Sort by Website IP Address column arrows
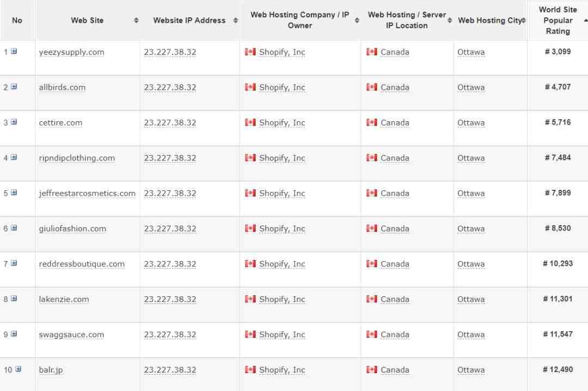Image resolution: width=588 pixels, height=391 pixels. [x=236, y=20]
